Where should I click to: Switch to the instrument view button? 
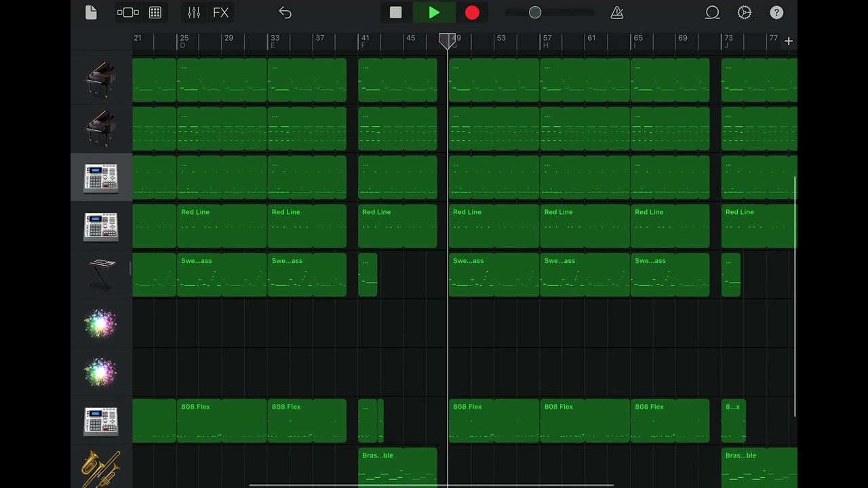pyautogui.click(x=128, y=13)
